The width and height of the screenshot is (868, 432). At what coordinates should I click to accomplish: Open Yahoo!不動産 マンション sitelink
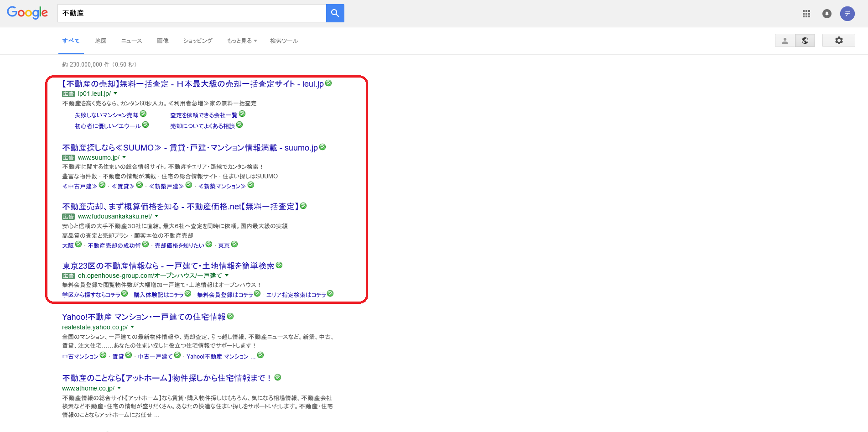pos(221,357)
